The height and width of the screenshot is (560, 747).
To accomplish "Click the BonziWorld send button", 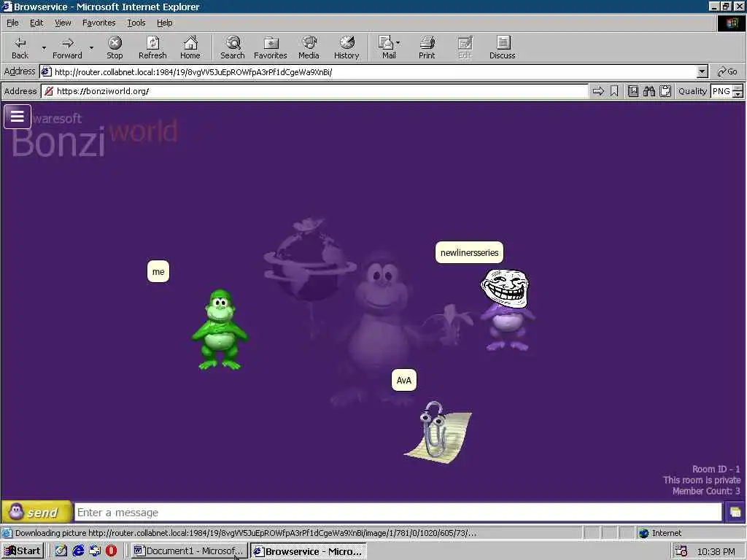I will (36, 513).
